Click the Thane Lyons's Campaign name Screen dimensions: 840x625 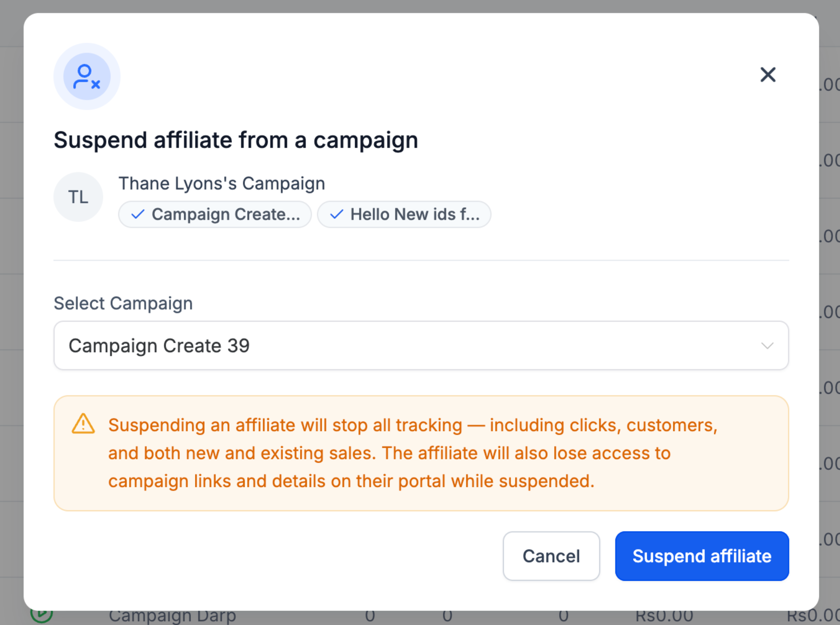(x=222, y=183)
